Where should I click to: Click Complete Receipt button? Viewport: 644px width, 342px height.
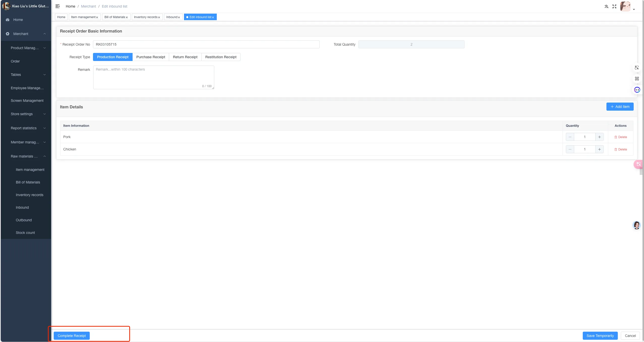[72, 336]
